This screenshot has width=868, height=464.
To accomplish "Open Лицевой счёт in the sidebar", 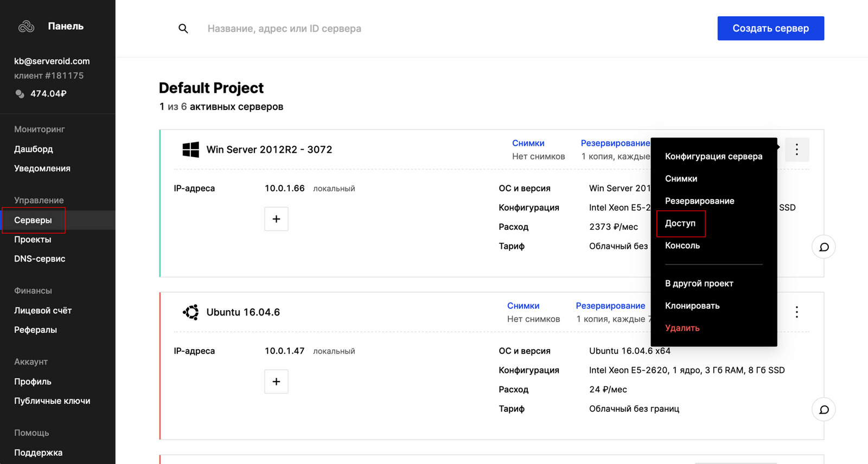I will 43,311.
